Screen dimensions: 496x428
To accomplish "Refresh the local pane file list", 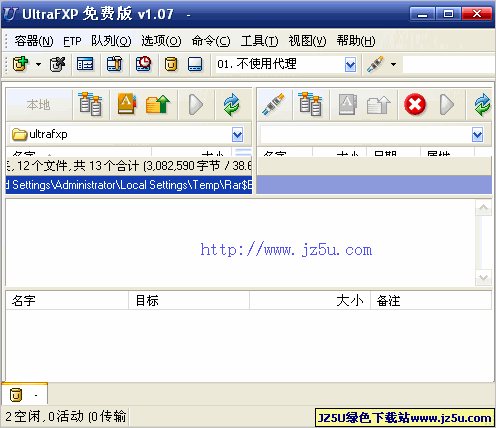I will (232, 105).
